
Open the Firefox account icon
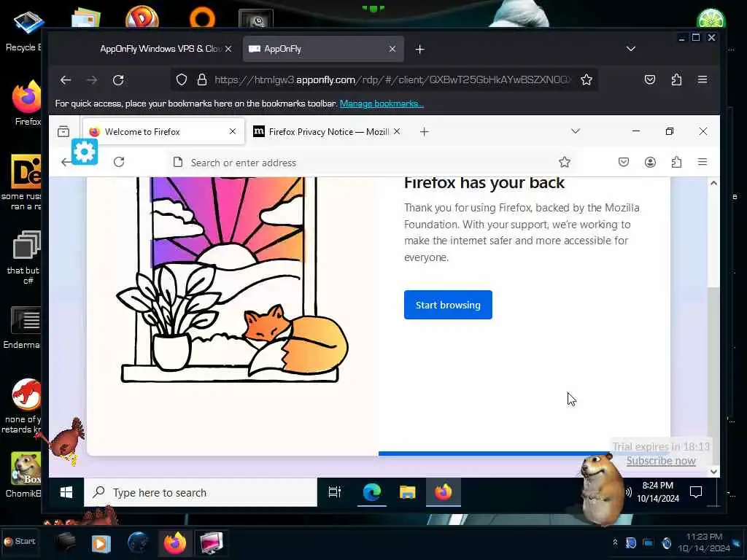(650, 163)
